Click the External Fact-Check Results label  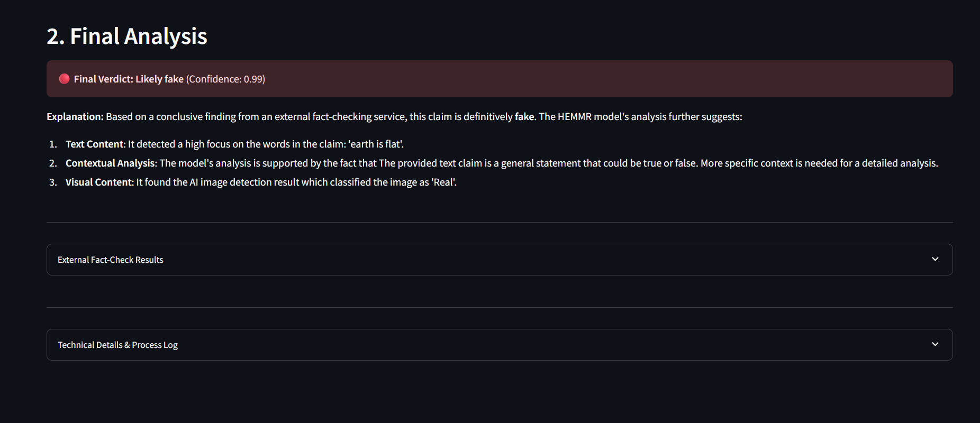click(111, 260)
